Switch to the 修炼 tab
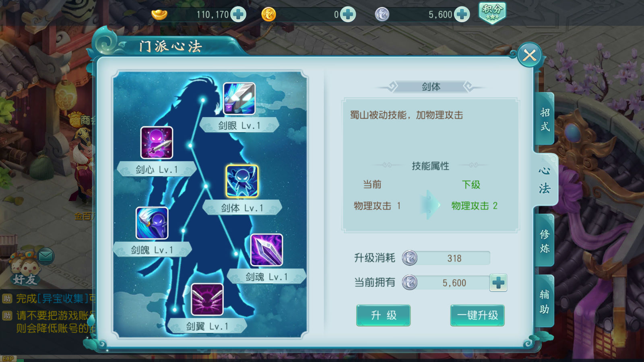Viewport: 644px width, 362px height. pyautogui.click(x=545, y=241)
